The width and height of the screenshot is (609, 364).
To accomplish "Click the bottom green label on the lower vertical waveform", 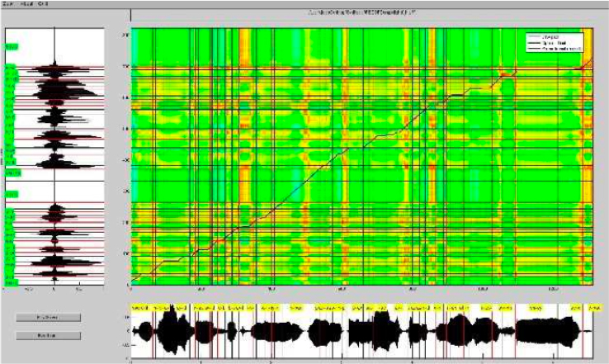I will (12, 281).
